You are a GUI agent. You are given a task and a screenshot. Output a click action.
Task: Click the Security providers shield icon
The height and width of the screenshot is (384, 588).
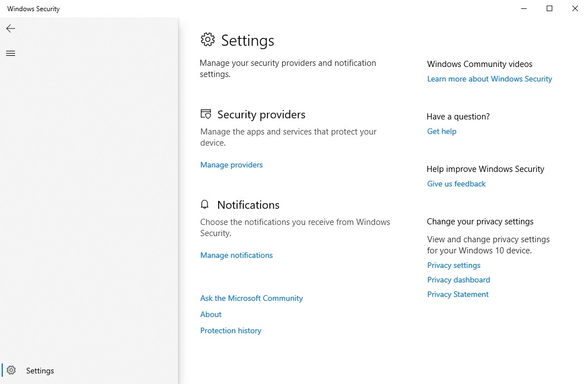pyautogui.click(x=206, y=114)
